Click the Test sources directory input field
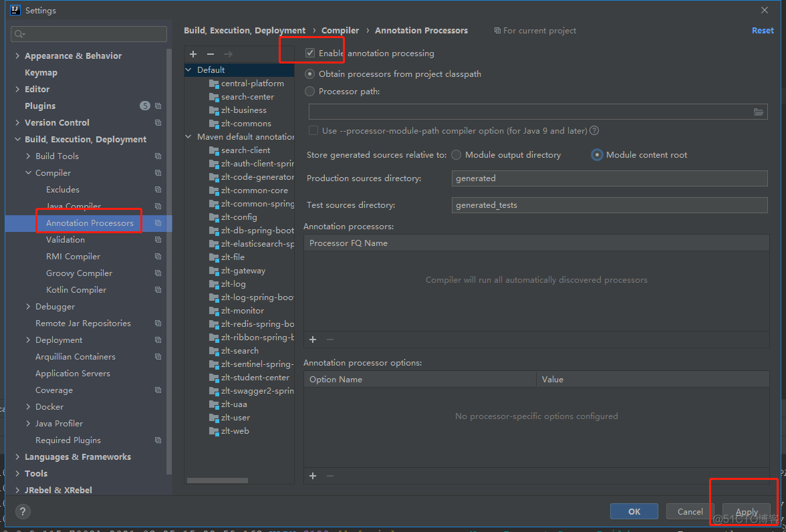The height and width of the screenshot is (532, 786). (x=608, y=205)
